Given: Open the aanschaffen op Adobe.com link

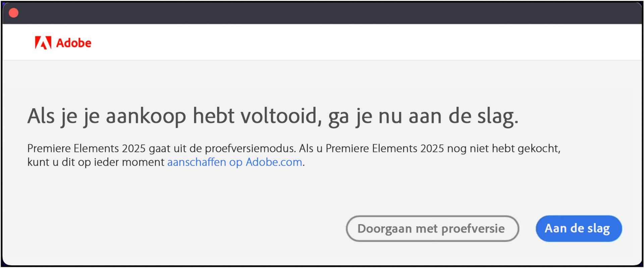Looking at the screenshot, I should click(x=235, y=162).
